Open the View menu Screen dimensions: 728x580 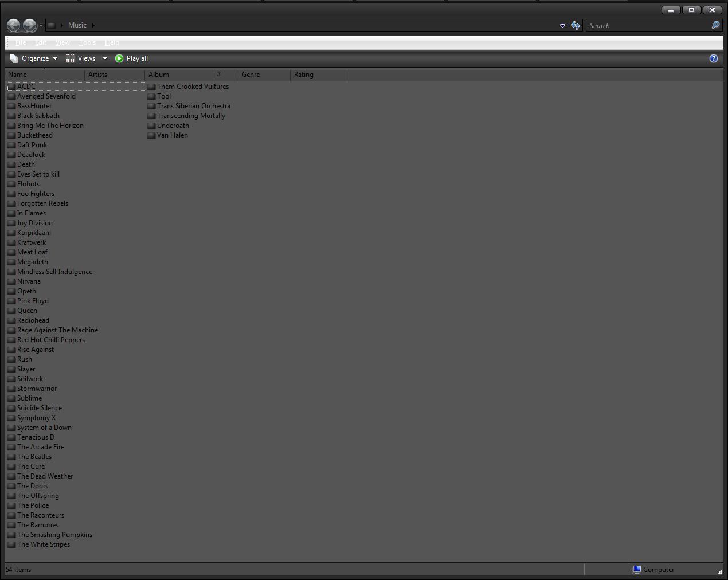click(62, 42)
